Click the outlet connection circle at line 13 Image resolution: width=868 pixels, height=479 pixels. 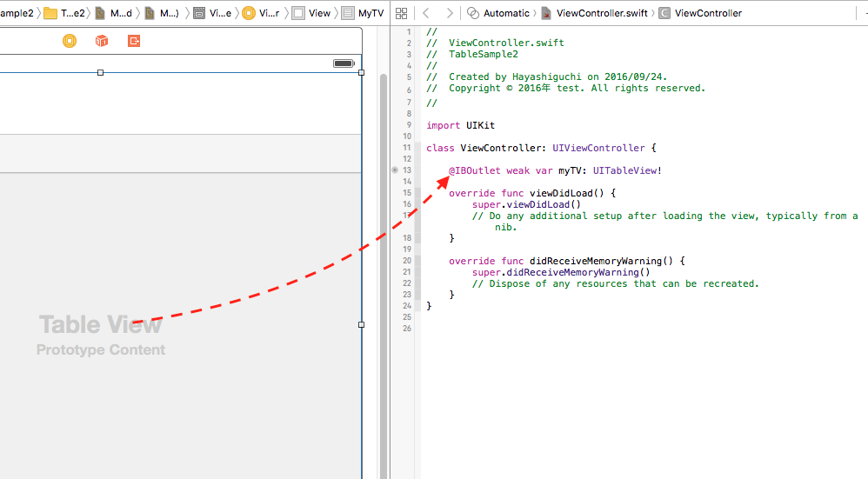tap(395, 170)
